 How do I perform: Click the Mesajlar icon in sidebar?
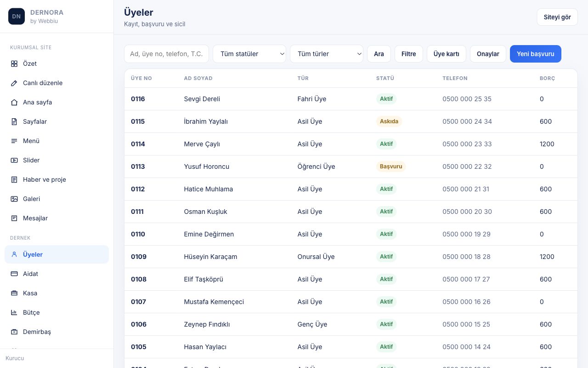(14, 218)
